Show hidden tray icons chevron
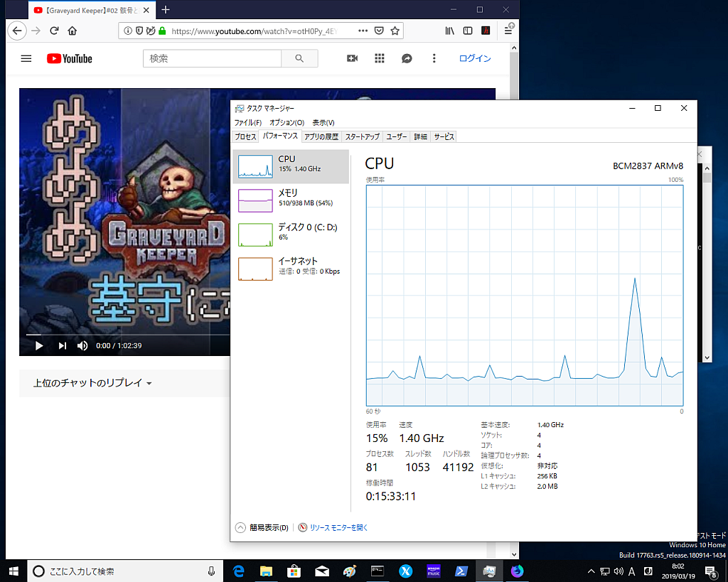728x582 pixels. click(591, 571)
